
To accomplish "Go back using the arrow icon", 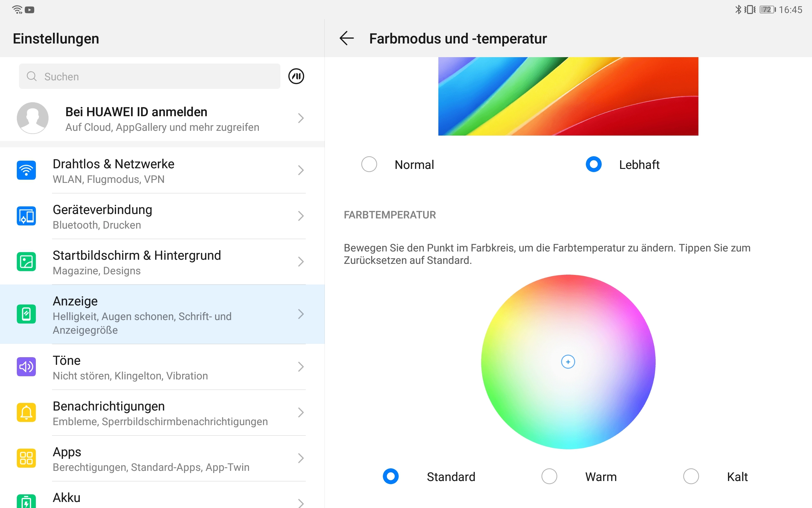I will tap(347, 38).
